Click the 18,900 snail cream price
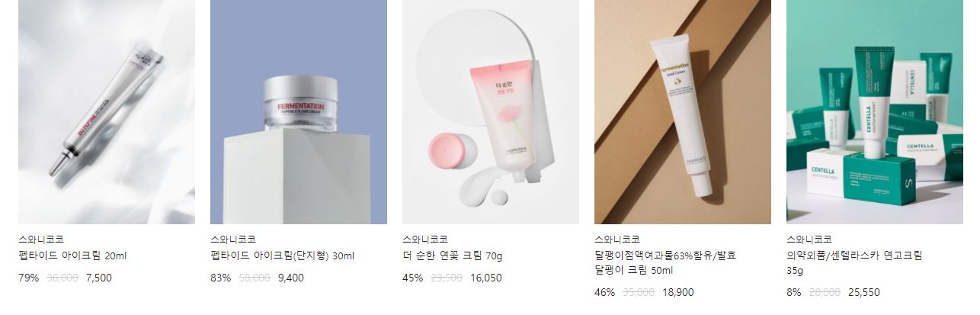 pyautogui.click(x=678, y=292)
